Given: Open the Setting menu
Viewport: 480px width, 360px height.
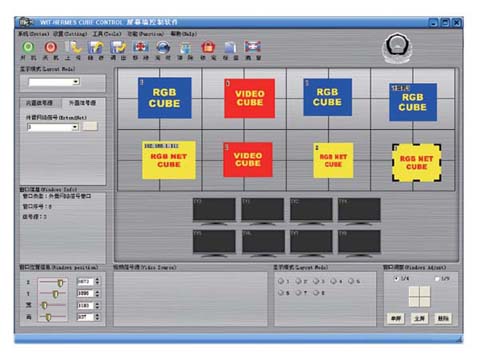Looking at the screenshot, I should (70, 34).
